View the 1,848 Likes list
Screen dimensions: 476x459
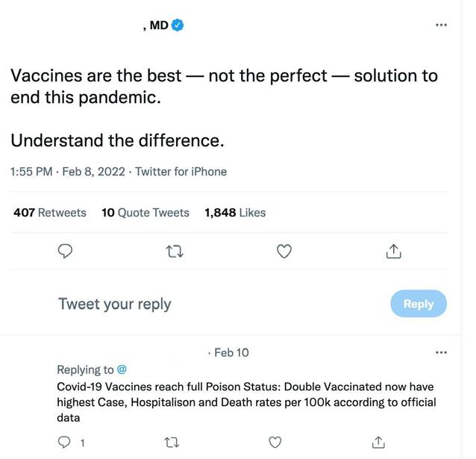point(235,213)
